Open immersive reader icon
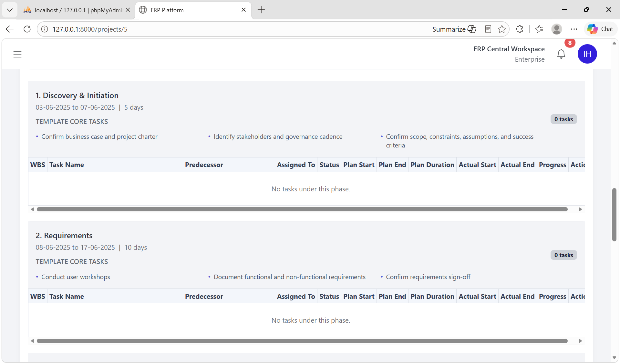620x364 pixels. 488,29
